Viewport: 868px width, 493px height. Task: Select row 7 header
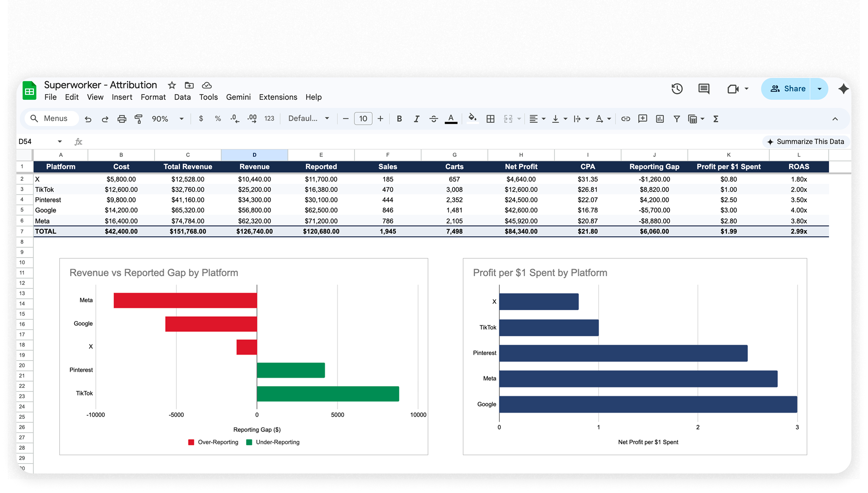click(x=22, y=231)
